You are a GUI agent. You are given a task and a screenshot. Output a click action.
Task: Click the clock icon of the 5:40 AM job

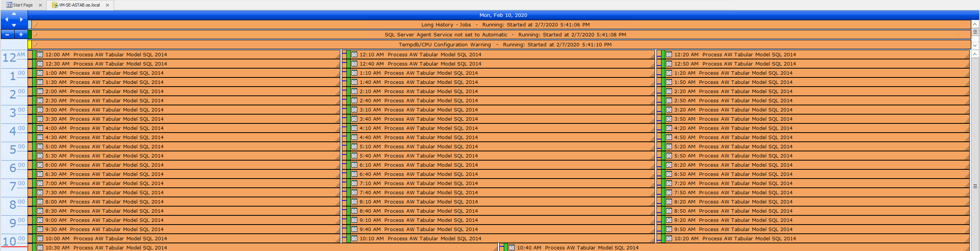(x=354, y=156)
